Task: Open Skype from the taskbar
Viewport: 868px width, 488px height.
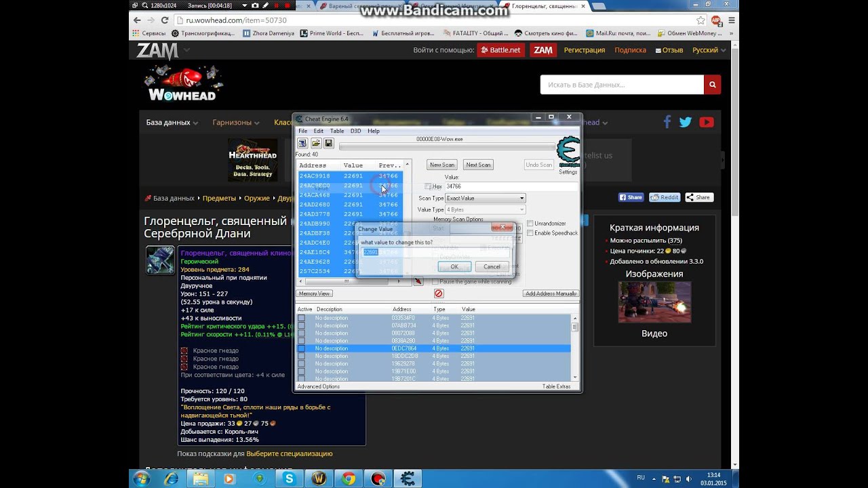Action: click(x=290, y=479)
